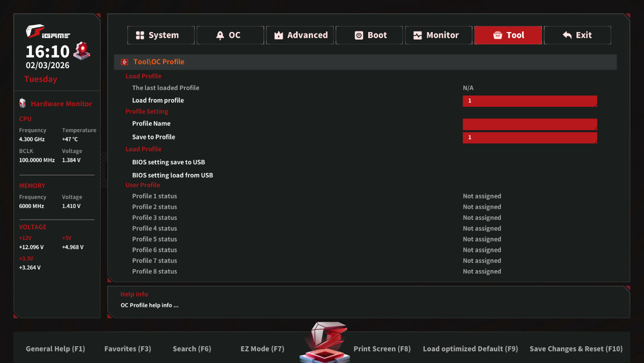This screenshot has height=363, width=644.
Task: Click Save Changes & Reset (F10)
Action: coord(575,349)
